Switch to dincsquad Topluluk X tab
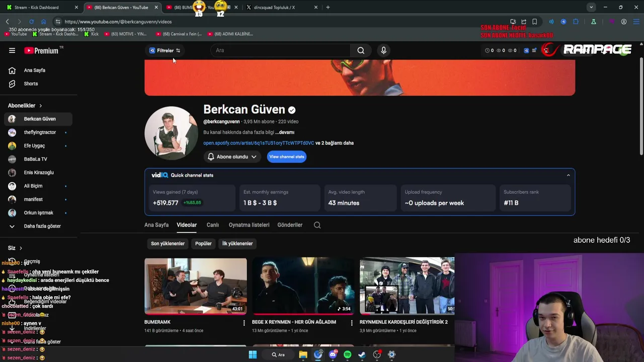 coord(282,8)
